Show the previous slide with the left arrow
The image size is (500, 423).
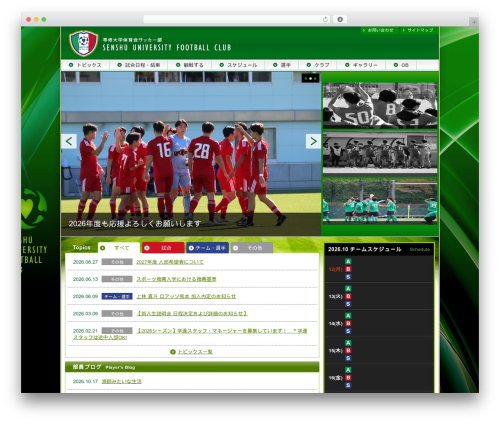click(69, 141)
